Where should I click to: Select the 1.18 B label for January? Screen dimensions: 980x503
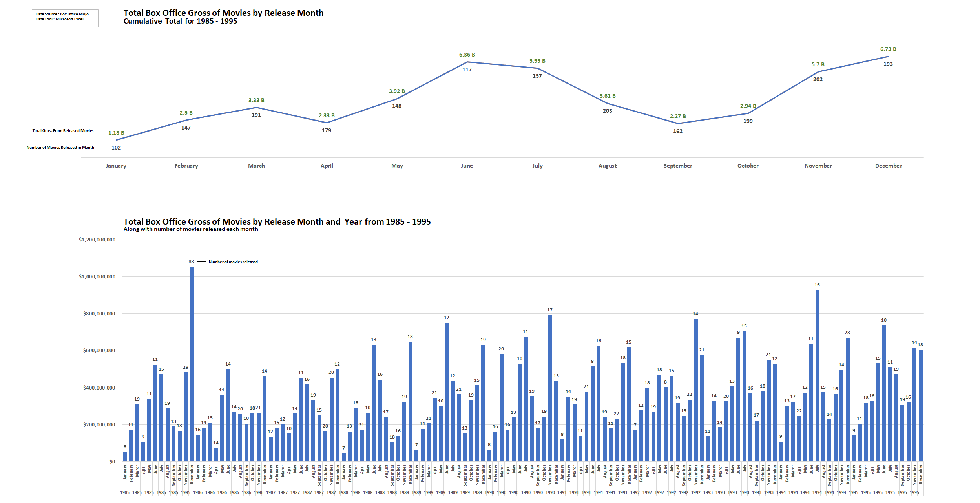(x=116, y=133)
